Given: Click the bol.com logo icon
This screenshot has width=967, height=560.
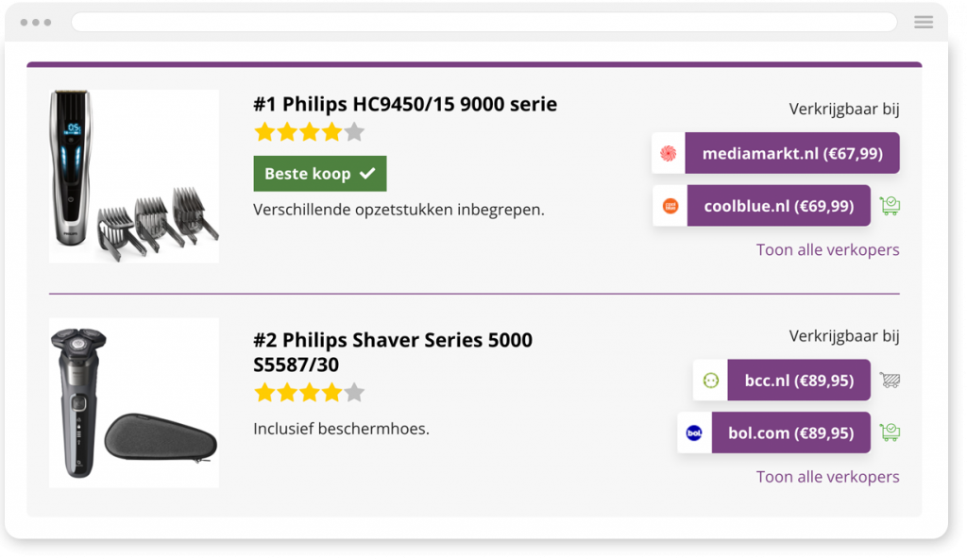Looking at the screenshot, I should tap(695, 433).
